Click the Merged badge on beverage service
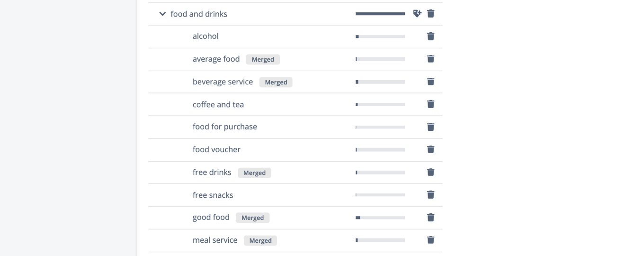 click(276, 82)
